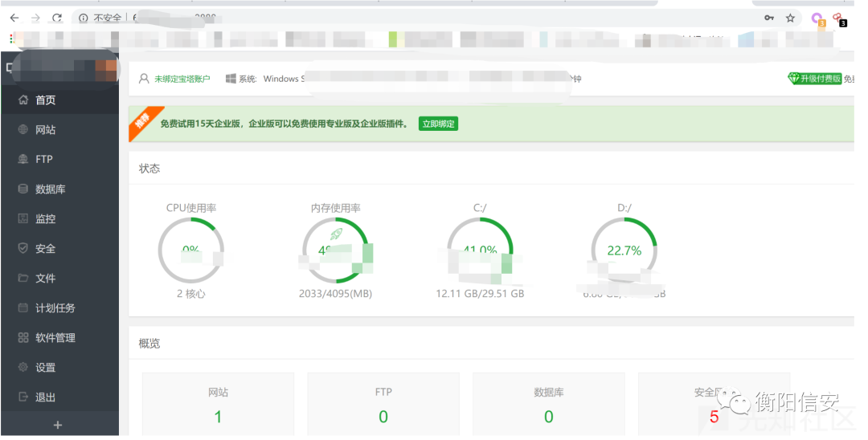The image size is (868, 440).
Task: Open the 数据库 sidebar menu item
Action: click(59, 189)
